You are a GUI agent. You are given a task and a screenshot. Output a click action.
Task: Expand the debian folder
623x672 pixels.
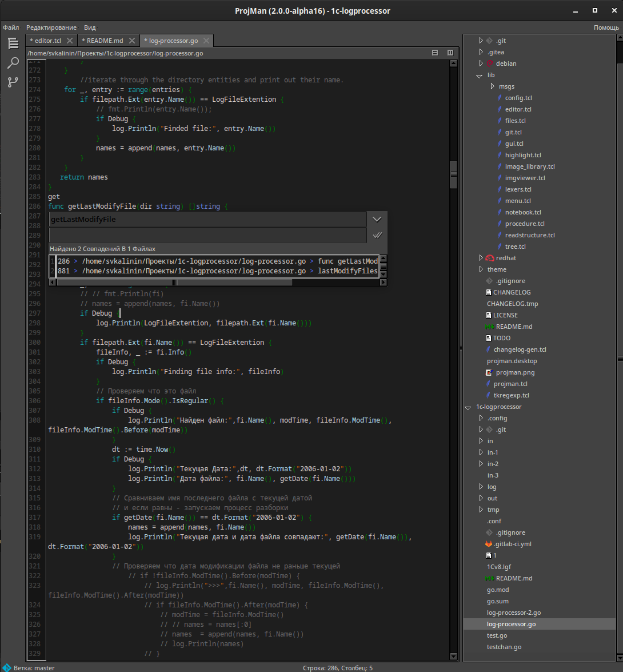[481, 63]
